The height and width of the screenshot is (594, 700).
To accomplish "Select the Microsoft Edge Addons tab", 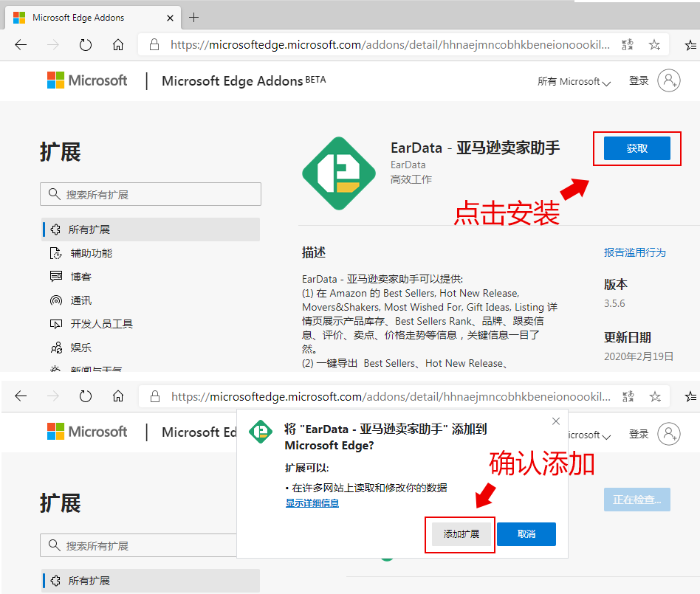I will [x=93, y=18].
